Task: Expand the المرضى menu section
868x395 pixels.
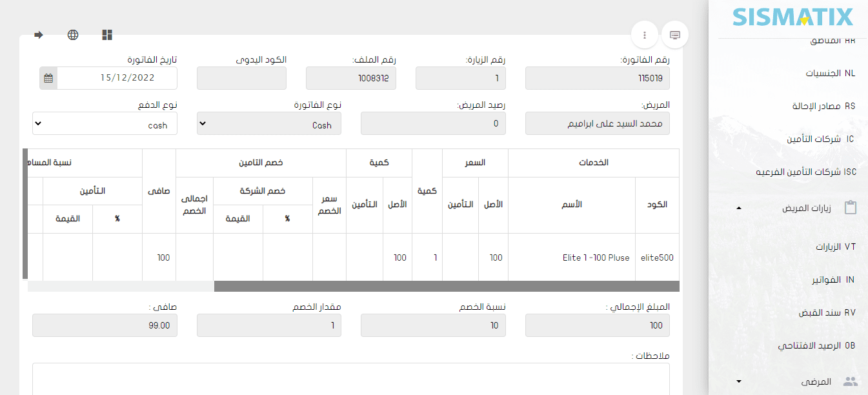Action: click(x=739, y=382)
